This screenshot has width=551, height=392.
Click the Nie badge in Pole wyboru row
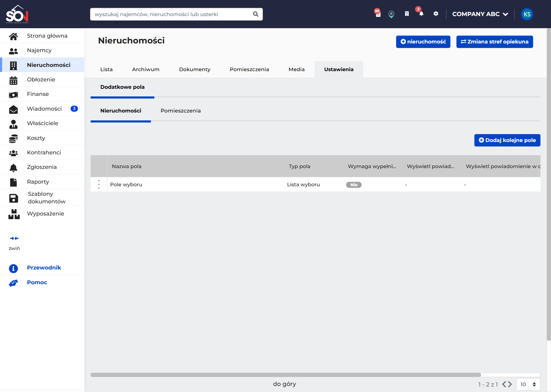[x=354, y=185]
